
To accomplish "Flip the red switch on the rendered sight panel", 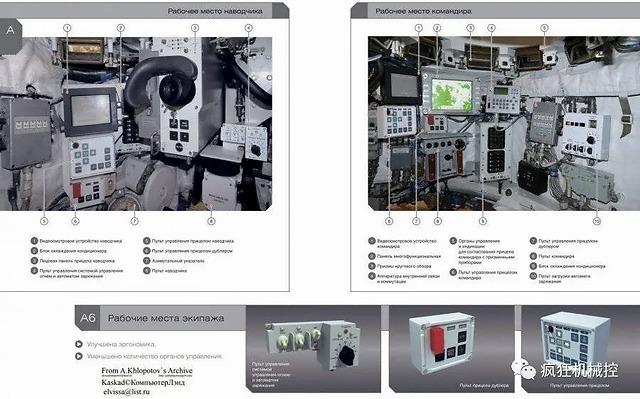I will tap(436, 338).
